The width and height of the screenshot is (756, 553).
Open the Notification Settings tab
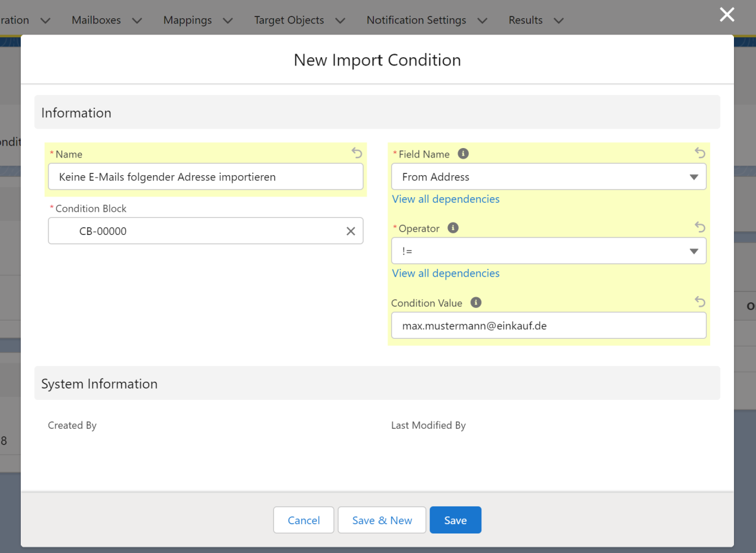click(x=416, y=20)
